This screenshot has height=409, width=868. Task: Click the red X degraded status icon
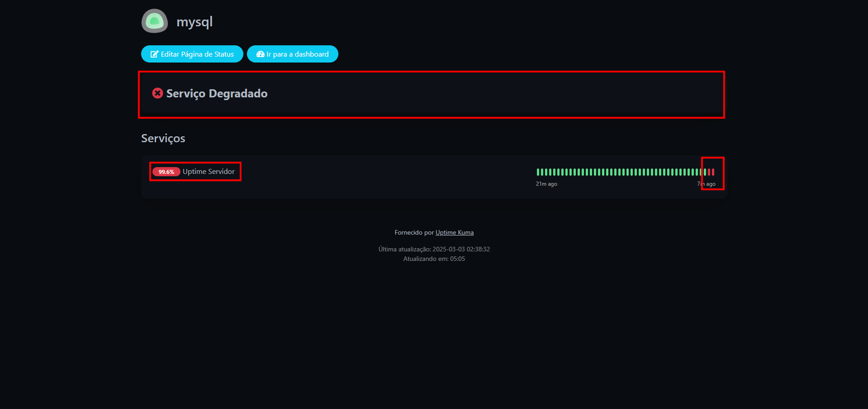coord(157,93)
